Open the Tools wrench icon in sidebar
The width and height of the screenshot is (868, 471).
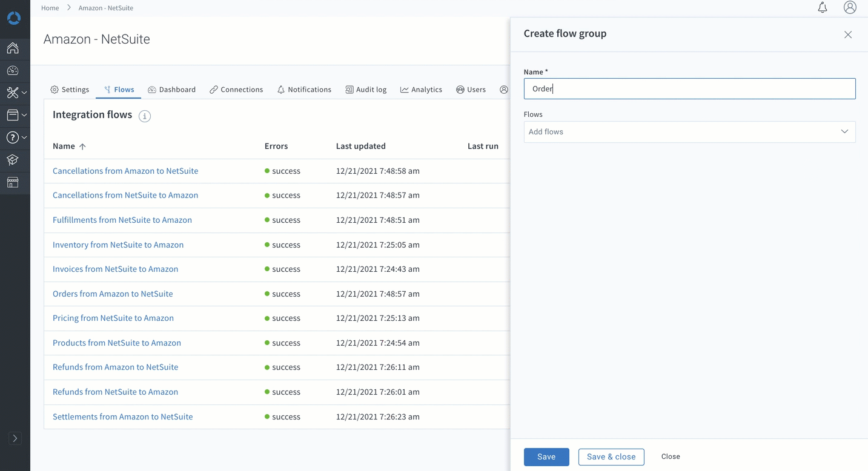(x=13, y=93)
